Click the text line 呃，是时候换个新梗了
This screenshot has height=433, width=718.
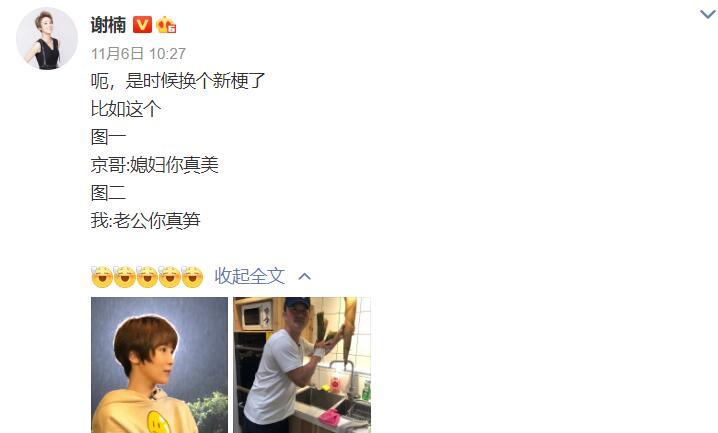pos(178,81)
